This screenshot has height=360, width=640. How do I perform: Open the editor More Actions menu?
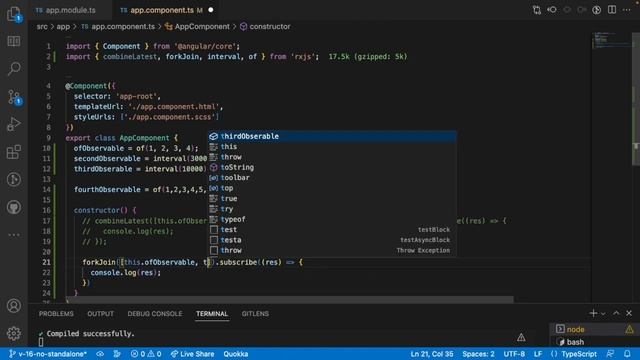click(627, 10)
